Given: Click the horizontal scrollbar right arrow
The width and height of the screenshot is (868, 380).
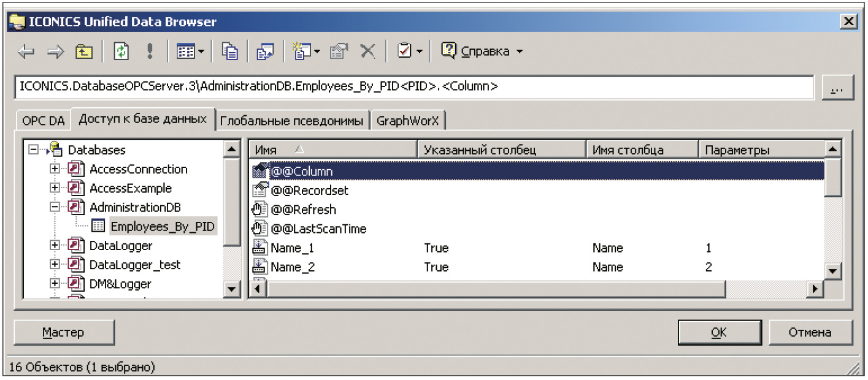Looking at the screenshot, I should tap(815, 288).
